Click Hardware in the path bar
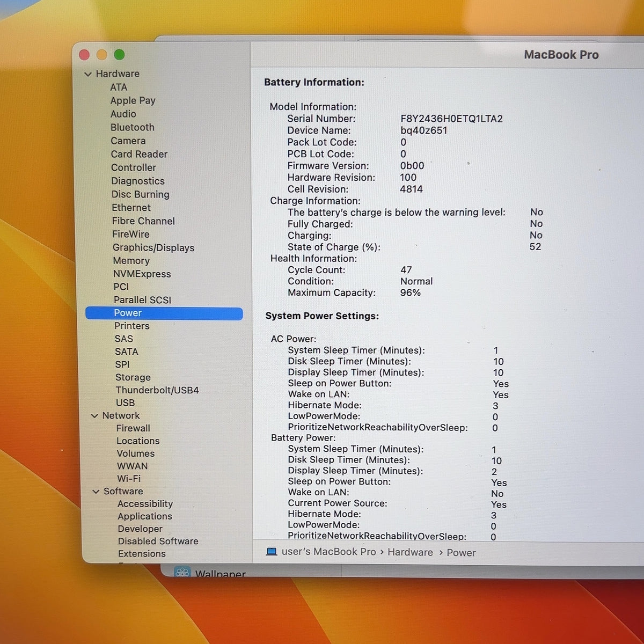Image resolution: width=644 pixels, height=644 pixels. tap(410, 552)
